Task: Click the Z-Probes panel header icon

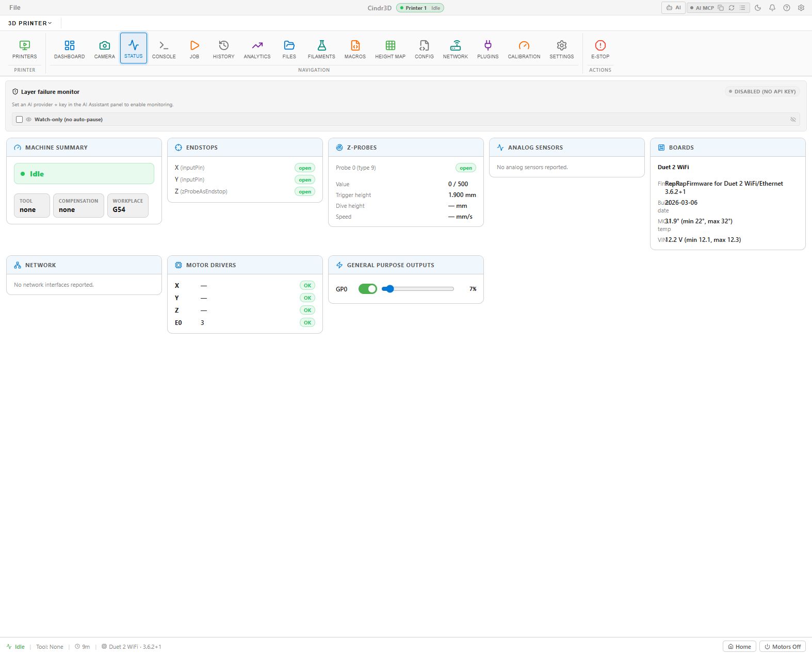Action: [339, 148]
